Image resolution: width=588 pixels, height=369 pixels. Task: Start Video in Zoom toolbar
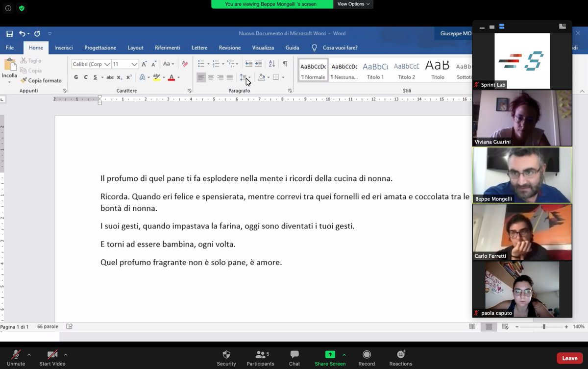tap(52, 358)
